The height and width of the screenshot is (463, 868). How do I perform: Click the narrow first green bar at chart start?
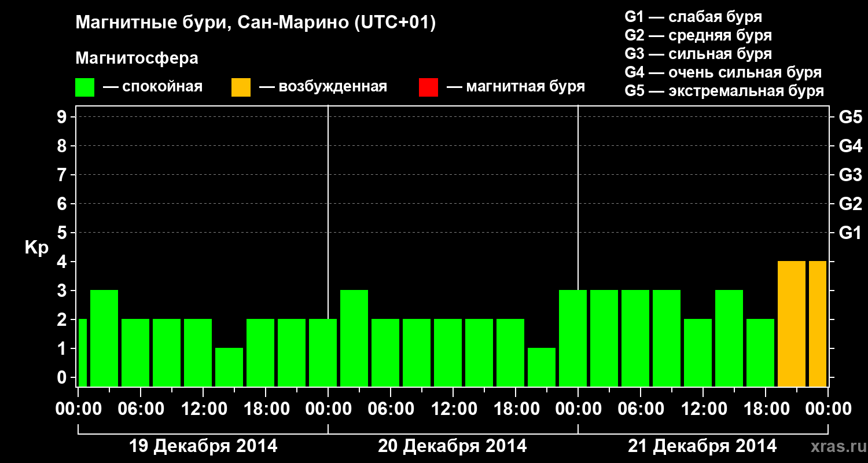pyautogui.click(x=82, y=352)
